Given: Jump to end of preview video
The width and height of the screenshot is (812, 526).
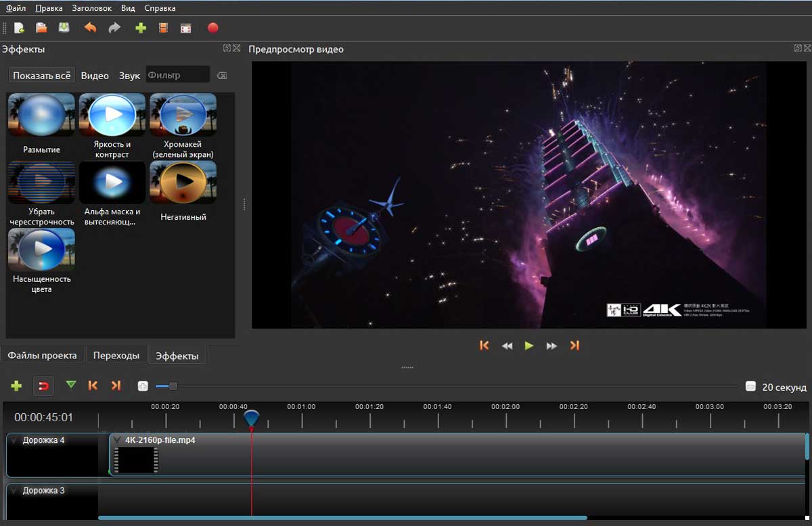Looking at the screenshot, I should [574, 345].
